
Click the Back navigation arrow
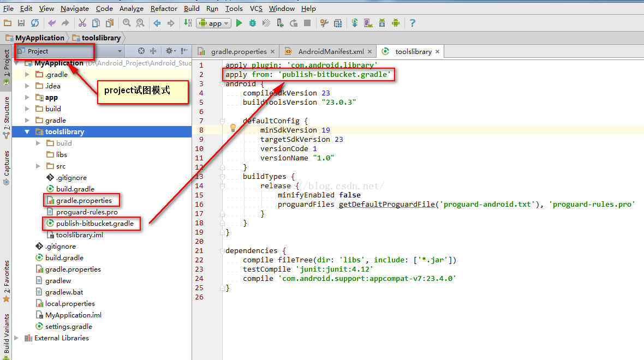coord(157,23)
